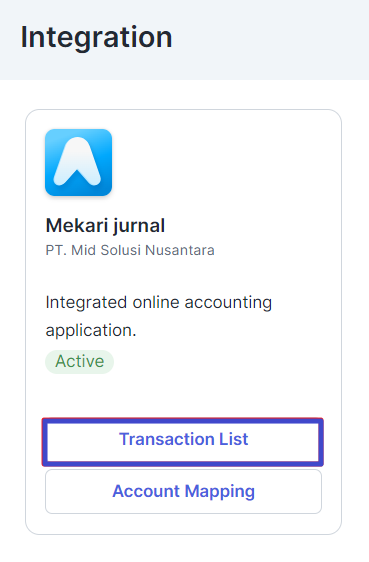Click the word Active in the badge
369x562 pixels.
click(80, 362)
